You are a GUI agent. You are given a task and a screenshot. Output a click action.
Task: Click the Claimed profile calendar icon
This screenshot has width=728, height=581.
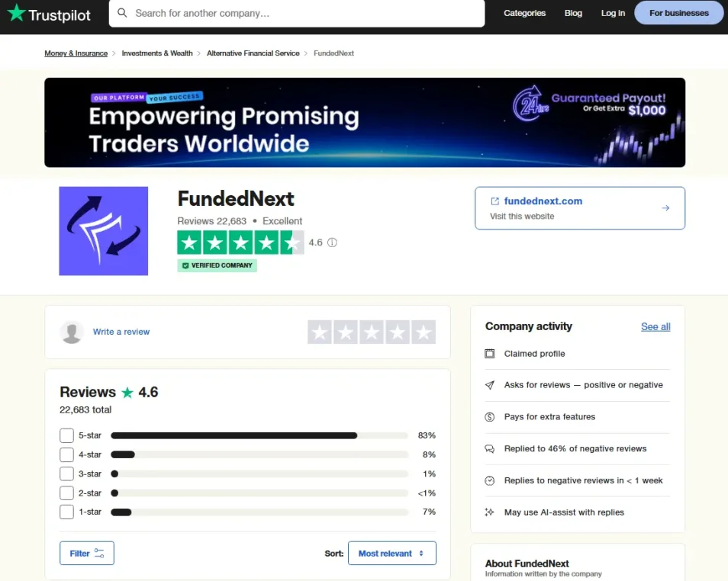(x=489, y=354)
